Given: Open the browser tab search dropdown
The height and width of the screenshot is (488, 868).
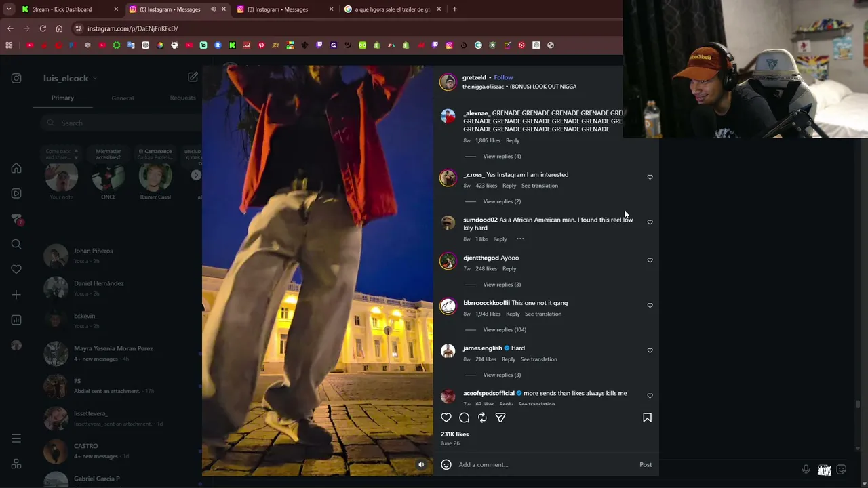Looking at the screenshot, I should pos(9,9).
